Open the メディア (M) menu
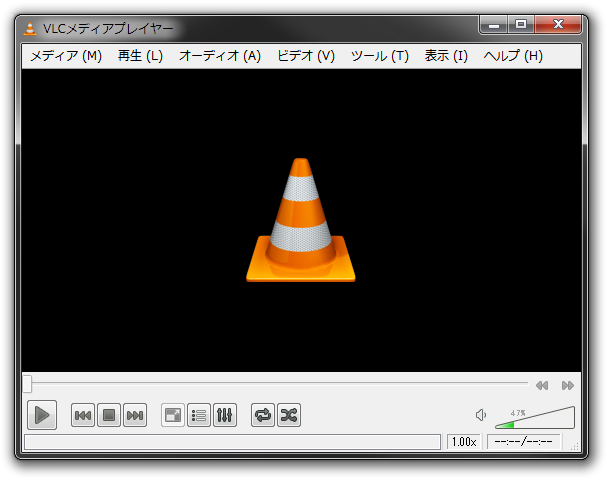Image resolution: width=607 pixels, height=478 pixels. (x=66, y=56)
